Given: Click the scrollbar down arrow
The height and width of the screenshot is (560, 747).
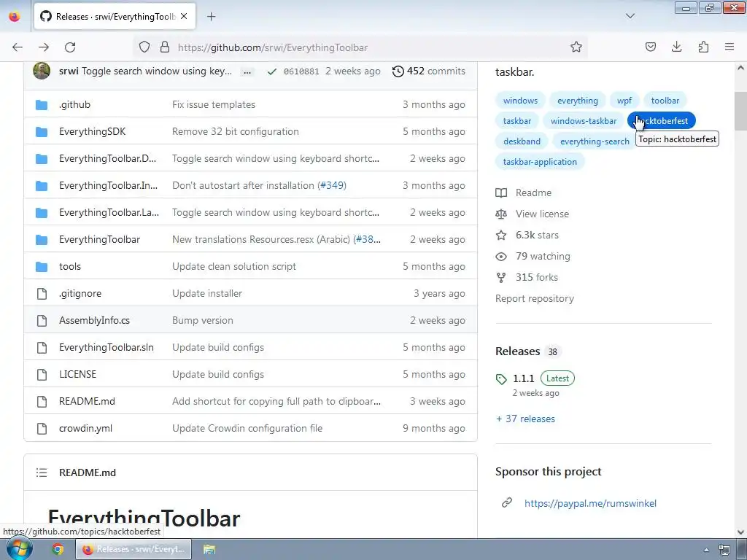Looking at the screenshot, I should (740, 532).
